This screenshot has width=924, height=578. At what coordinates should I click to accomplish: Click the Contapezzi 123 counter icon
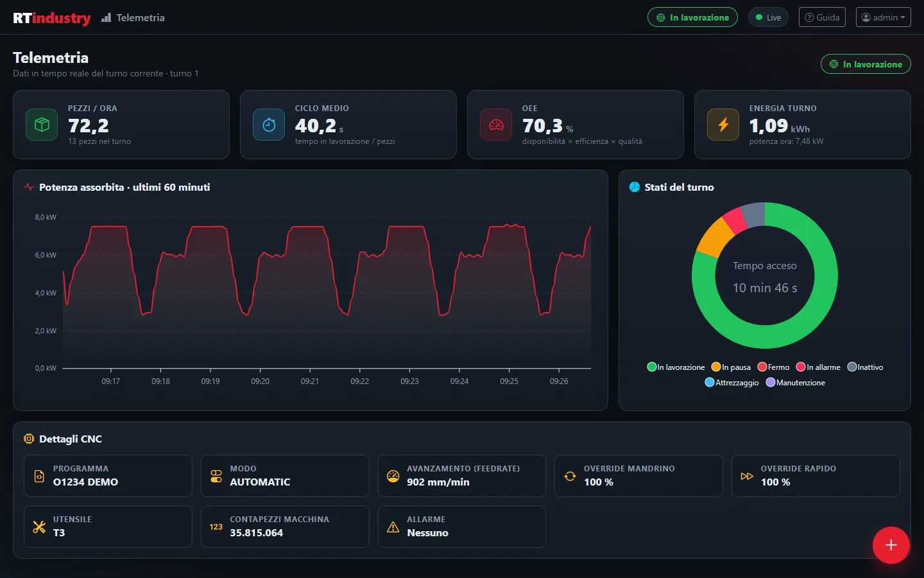(x=216, y=527)
